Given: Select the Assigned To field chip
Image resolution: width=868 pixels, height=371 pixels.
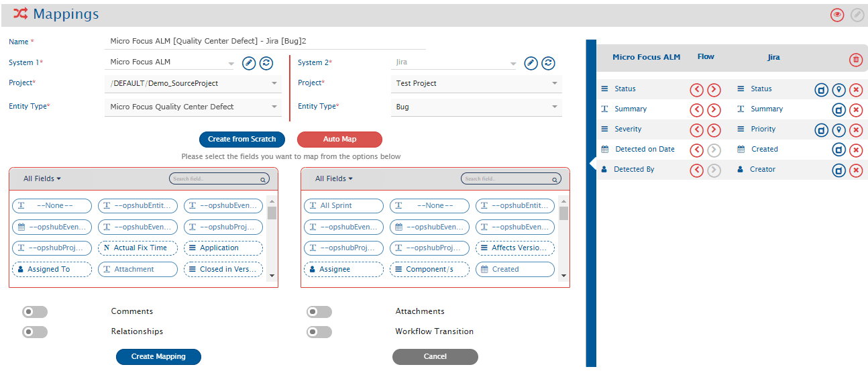Looking at the screenshot, I should pyautogui.click(x=52, y=269).
